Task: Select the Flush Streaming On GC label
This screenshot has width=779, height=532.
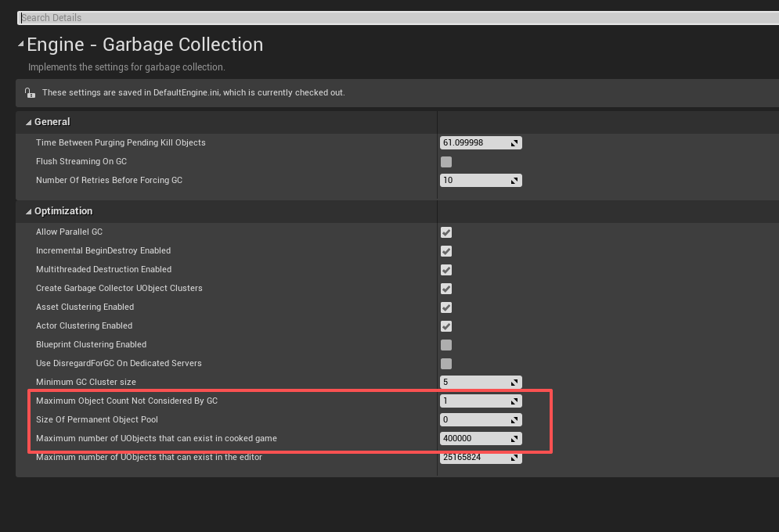Action: click(x=81, y=162)
